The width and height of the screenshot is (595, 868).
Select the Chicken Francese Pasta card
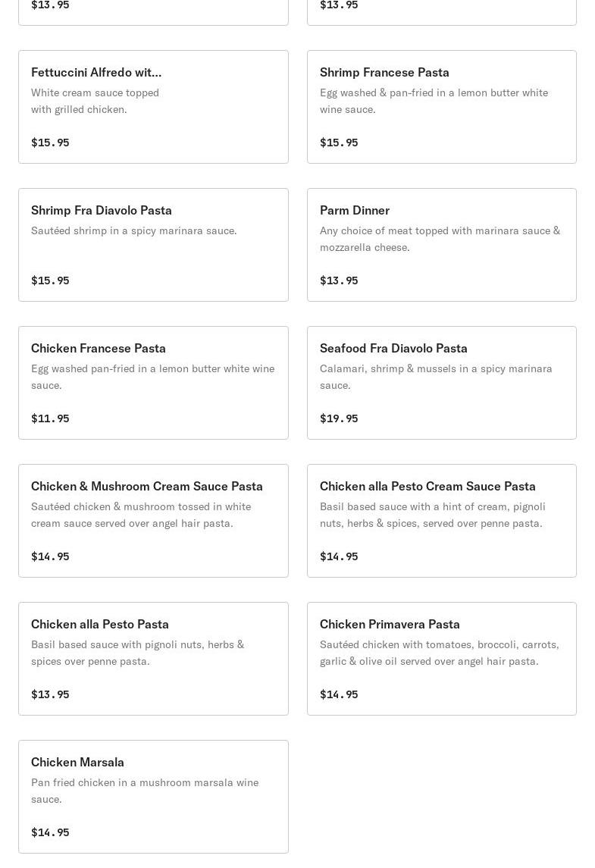point(99,349)
